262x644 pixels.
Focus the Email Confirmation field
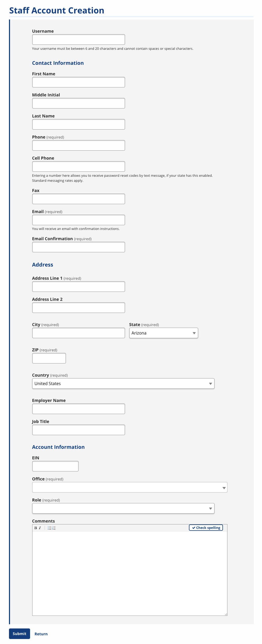[x=78, y=247]
